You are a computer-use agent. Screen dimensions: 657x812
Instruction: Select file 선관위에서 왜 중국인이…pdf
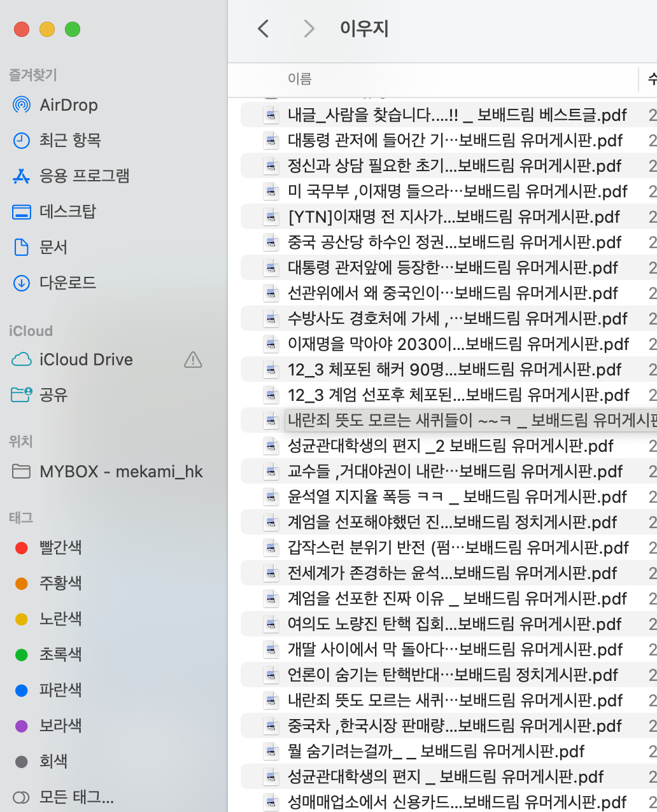(x=453, y=293)
